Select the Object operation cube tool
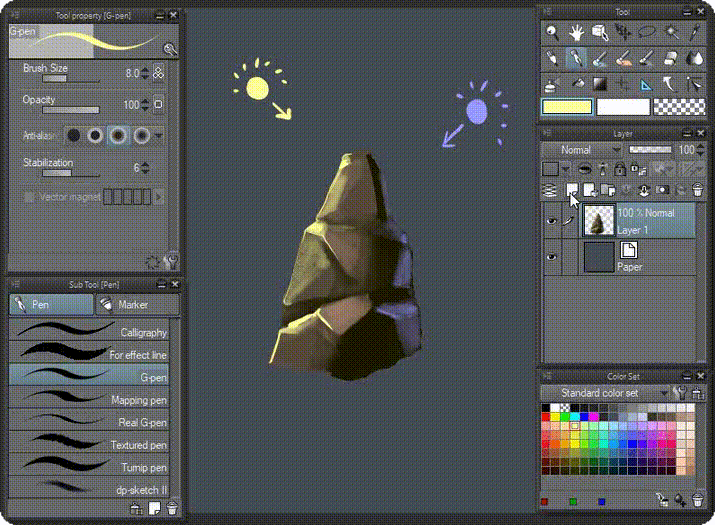 click(x=600, y=32)
